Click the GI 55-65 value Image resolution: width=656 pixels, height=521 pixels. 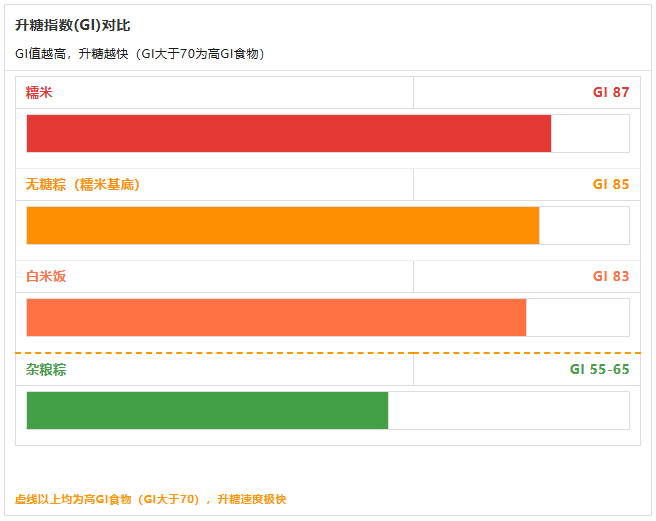pyautogui.click(x=600, y=370)
